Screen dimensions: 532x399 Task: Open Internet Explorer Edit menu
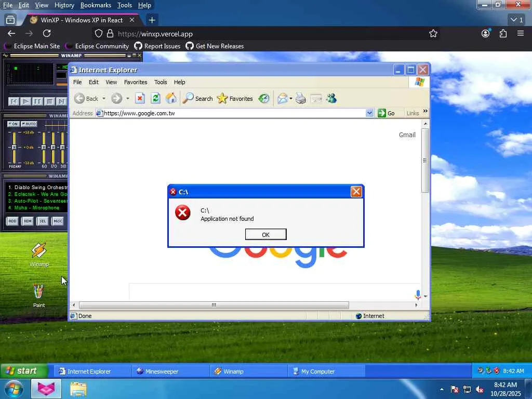click(x=94, y=82)
